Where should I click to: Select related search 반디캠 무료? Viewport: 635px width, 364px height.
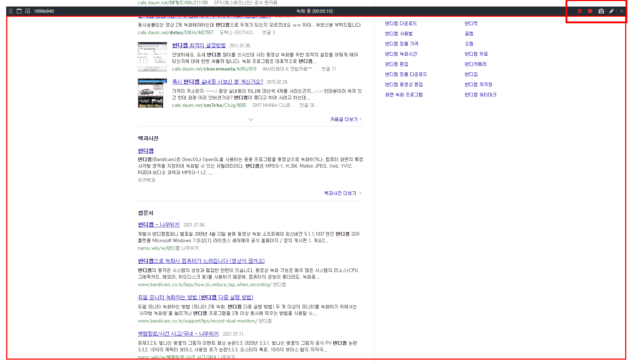[x=476, y=54]
